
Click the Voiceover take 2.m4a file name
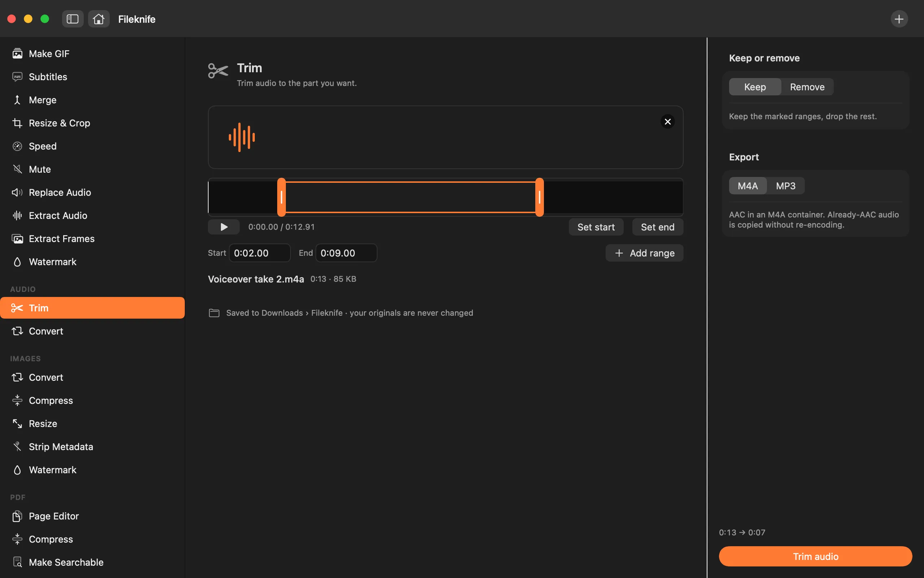[x=256, y=279]
